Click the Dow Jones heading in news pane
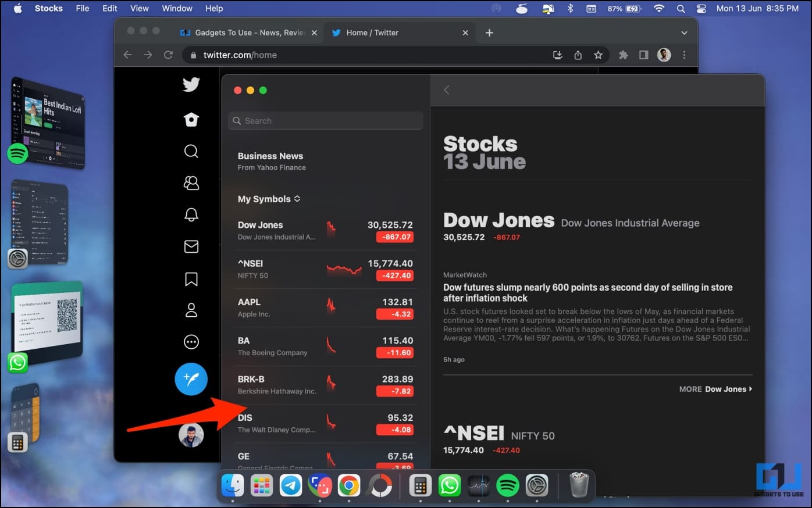 [498, 220]
